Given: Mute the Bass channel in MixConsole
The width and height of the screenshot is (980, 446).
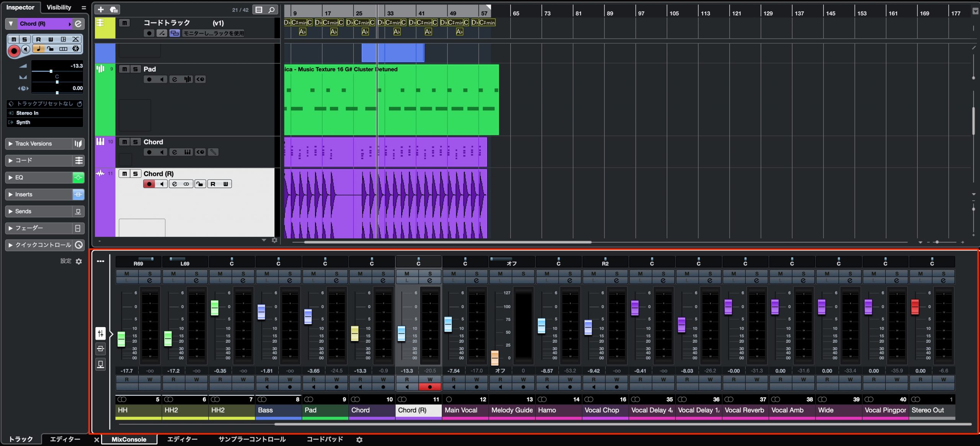Looking at the screenshot, I should (267, 273).
